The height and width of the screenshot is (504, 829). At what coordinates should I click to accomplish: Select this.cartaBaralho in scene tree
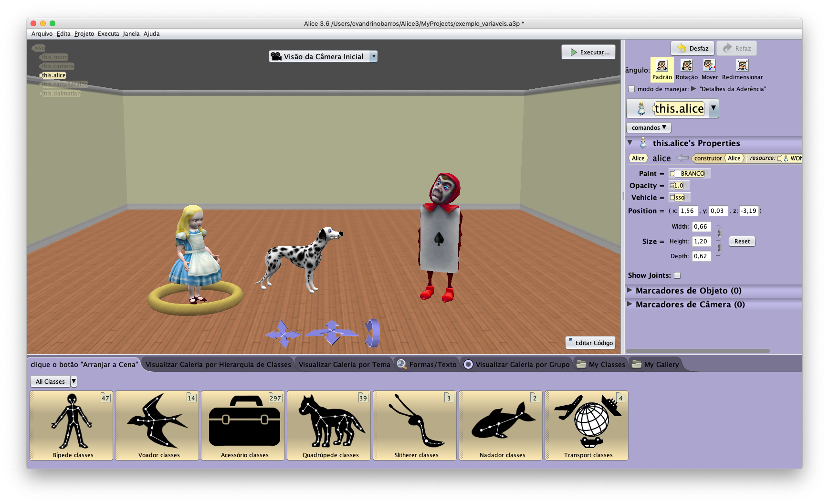coord(64,84)
